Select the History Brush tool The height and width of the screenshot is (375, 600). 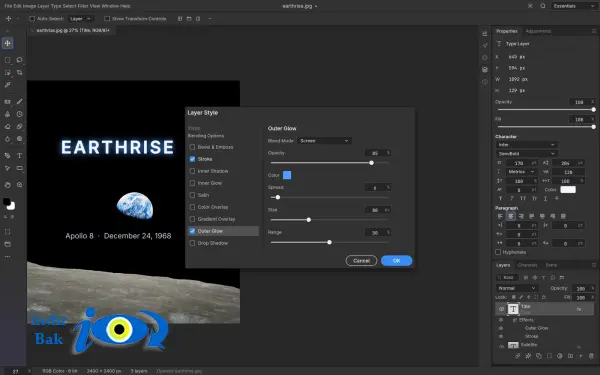(20, 114)
